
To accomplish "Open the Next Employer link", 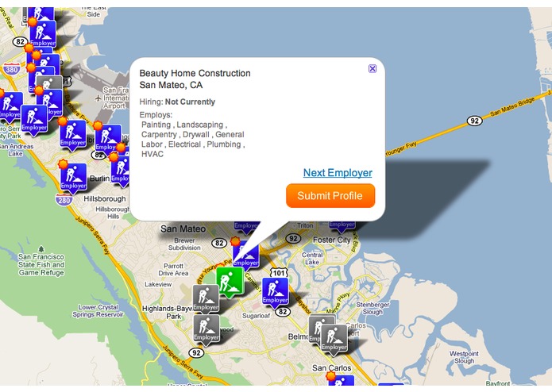I will pos(338,173).
